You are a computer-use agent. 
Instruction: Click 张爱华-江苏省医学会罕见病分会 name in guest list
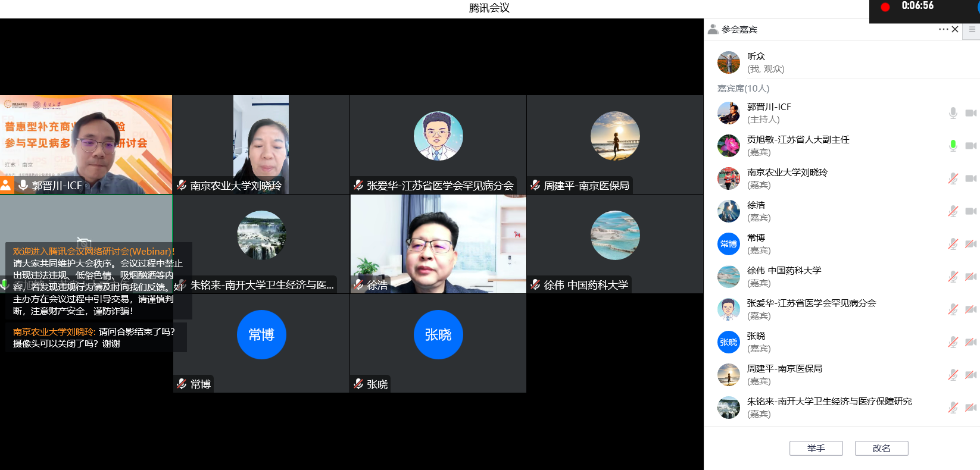(x=812, y=303)
